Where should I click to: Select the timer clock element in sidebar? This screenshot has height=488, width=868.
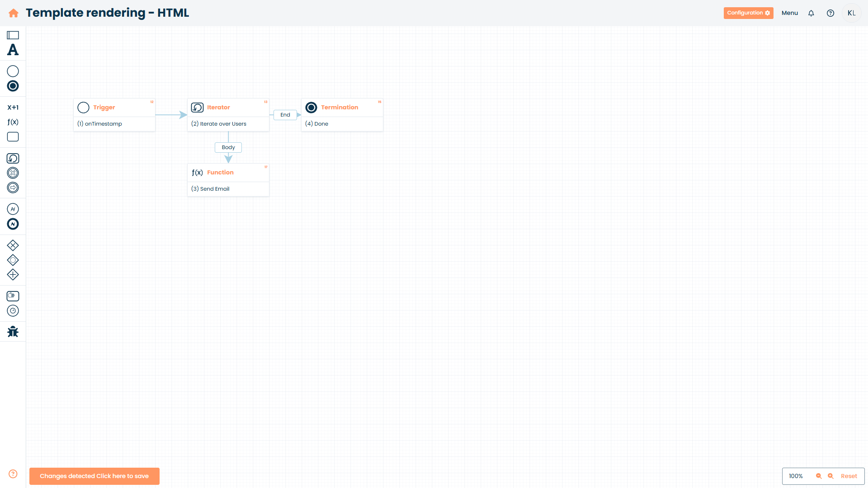point(13,310)
